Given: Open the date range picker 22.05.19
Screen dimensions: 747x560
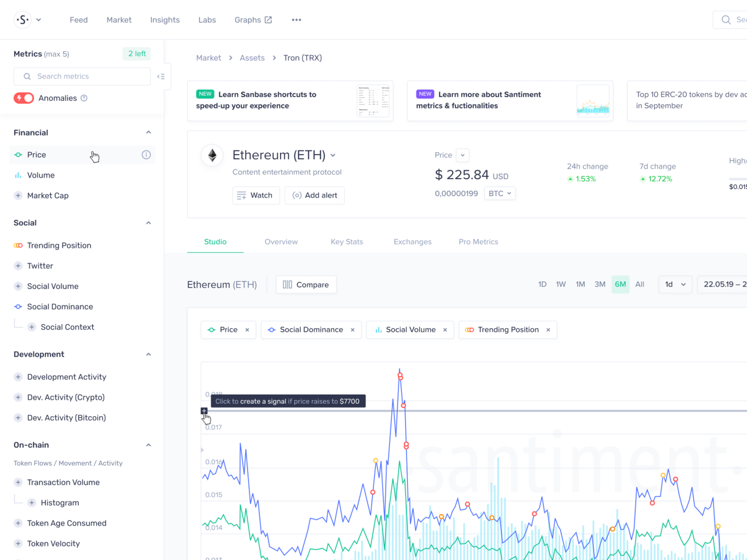Looking at the screenshot, I should pyautogui.click(x=722, y=284).
